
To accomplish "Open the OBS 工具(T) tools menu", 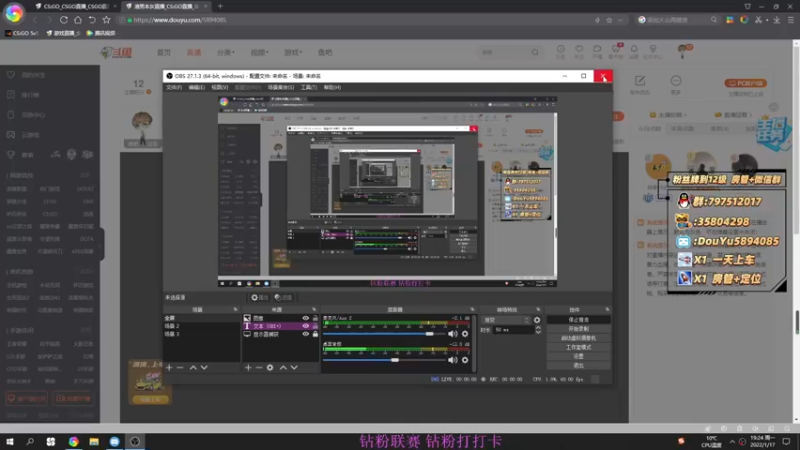I will click(308, 87).
